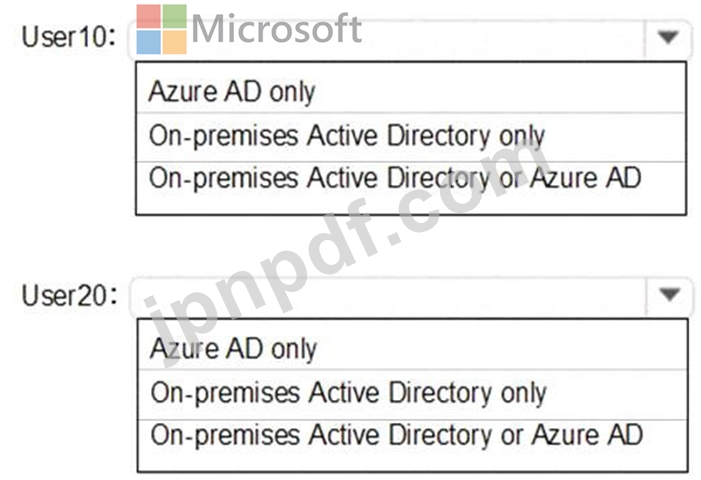Choose Azure AD only for User10

tap(410, 91)
